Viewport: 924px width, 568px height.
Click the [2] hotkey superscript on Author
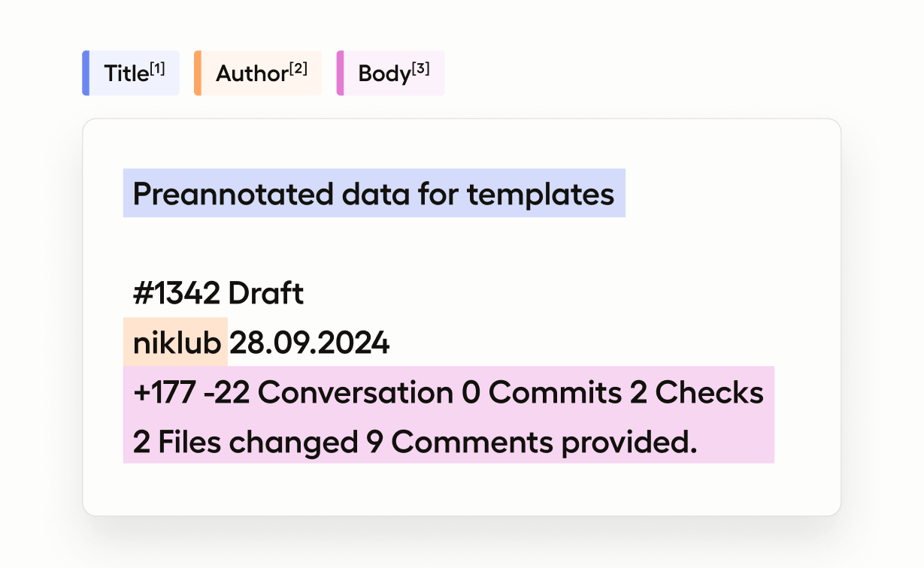(298, 69)
